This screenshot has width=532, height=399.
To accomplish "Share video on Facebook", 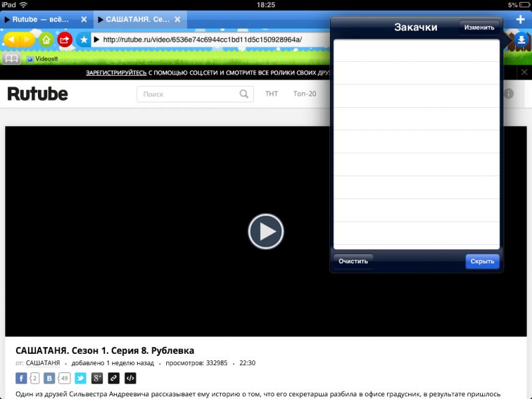I will 21,378.
